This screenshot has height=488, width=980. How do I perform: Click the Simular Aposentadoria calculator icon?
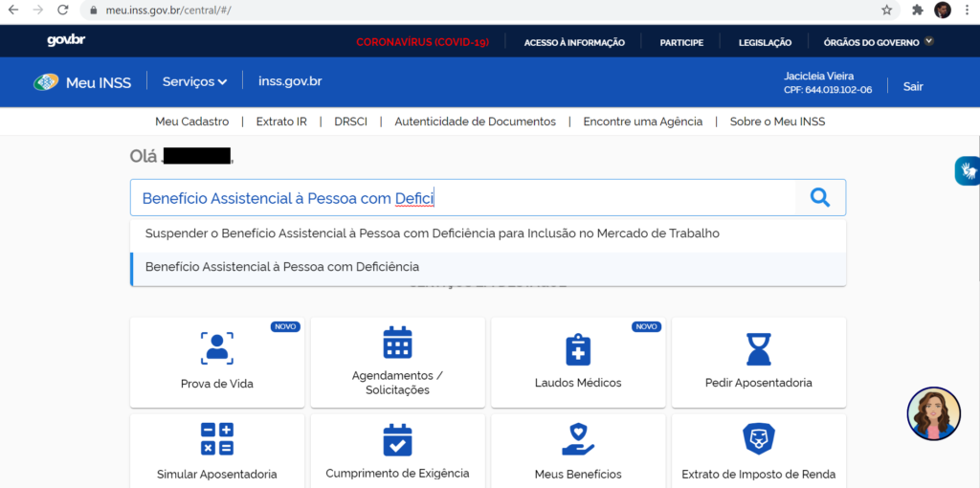coord(217,439)
